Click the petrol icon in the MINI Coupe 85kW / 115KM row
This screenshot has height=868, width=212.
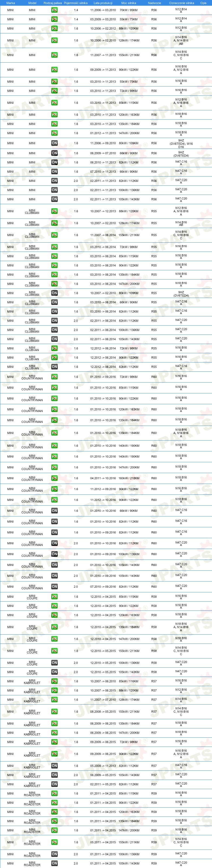click(54, 597)
